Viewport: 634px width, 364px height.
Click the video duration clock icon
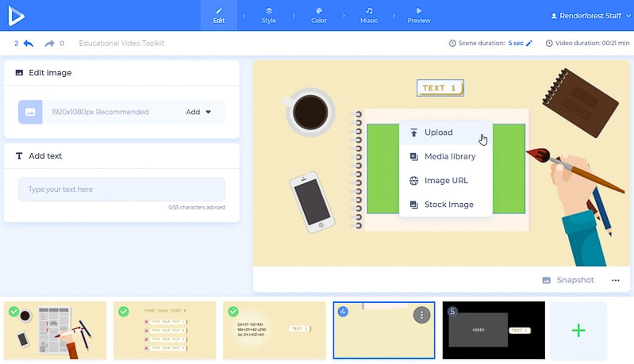click(x=549, y=44)
